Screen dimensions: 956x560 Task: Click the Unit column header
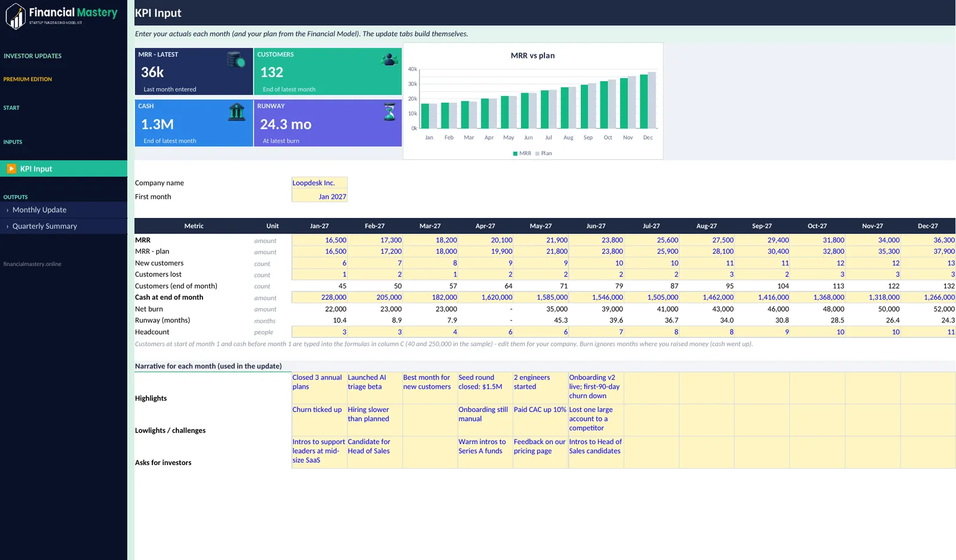pos(272,226)
